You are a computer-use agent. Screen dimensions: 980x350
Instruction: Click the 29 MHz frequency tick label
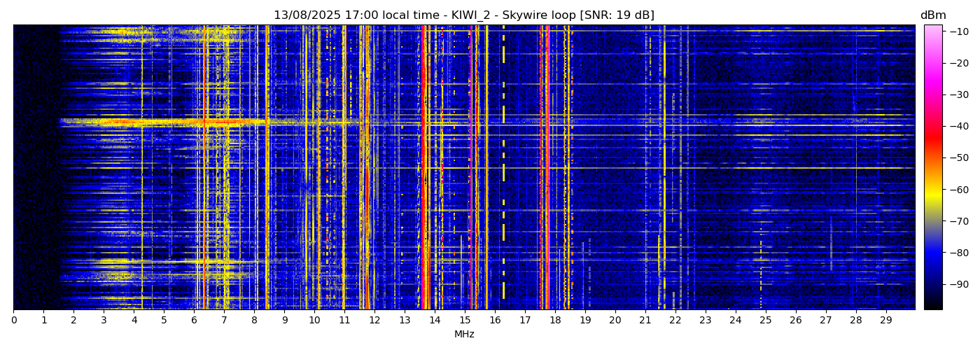point(885,321)
